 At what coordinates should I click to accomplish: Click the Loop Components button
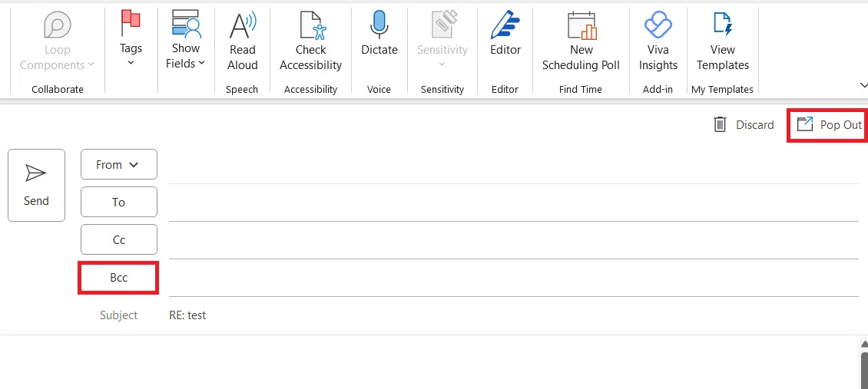click(x=57, y=41)
